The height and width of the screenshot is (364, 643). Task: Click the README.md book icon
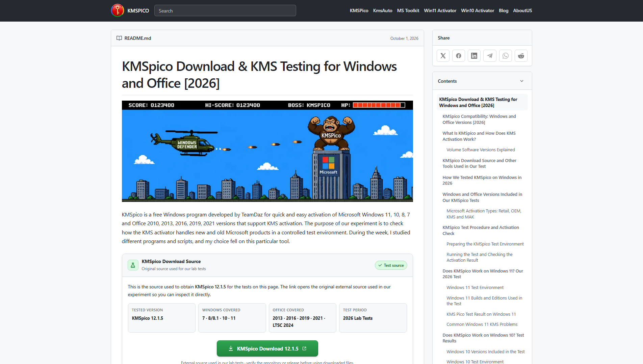[119, 38]
